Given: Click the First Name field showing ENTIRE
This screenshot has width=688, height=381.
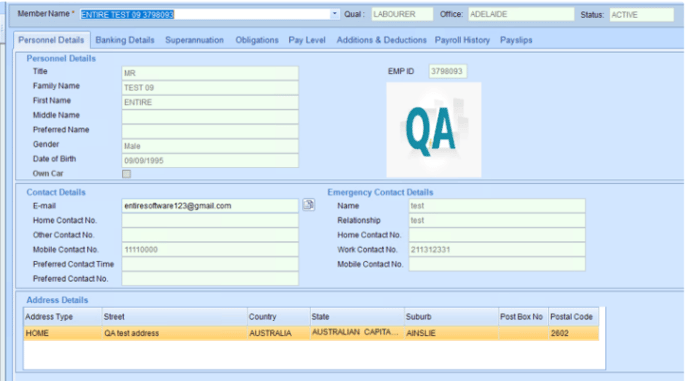Looking at the screenshot, I should tap(210, 102).
